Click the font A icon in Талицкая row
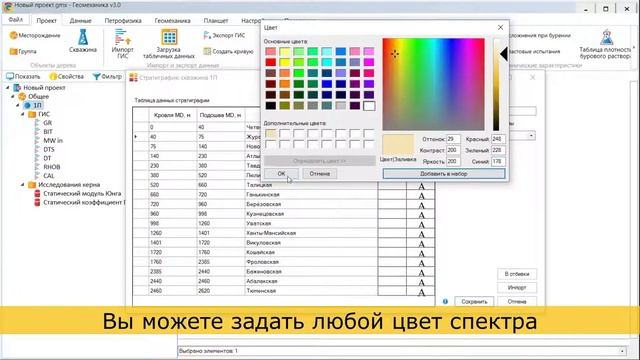Screen dimensions: 640x360 [x=421, y=186]
